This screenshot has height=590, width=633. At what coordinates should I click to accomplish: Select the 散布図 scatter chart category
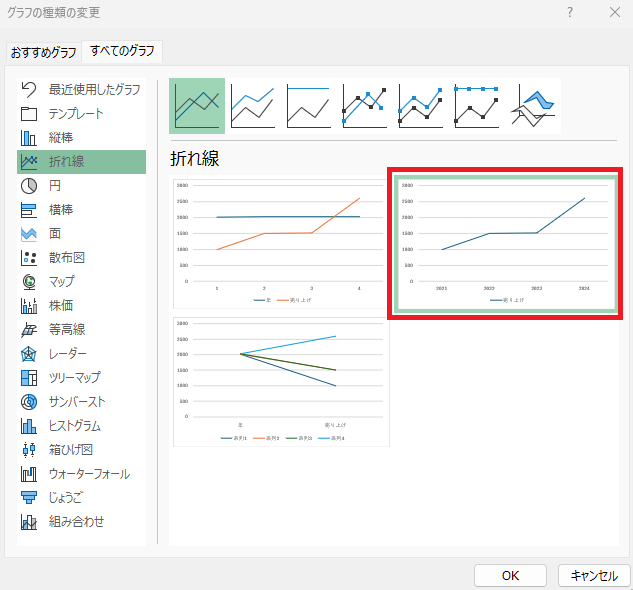tap(81, 258)
